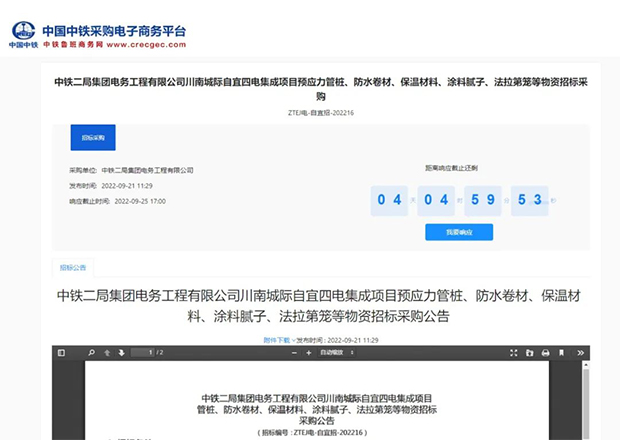
Task: Click the 附件下载 attachment download link
Action: pos(277,340)
